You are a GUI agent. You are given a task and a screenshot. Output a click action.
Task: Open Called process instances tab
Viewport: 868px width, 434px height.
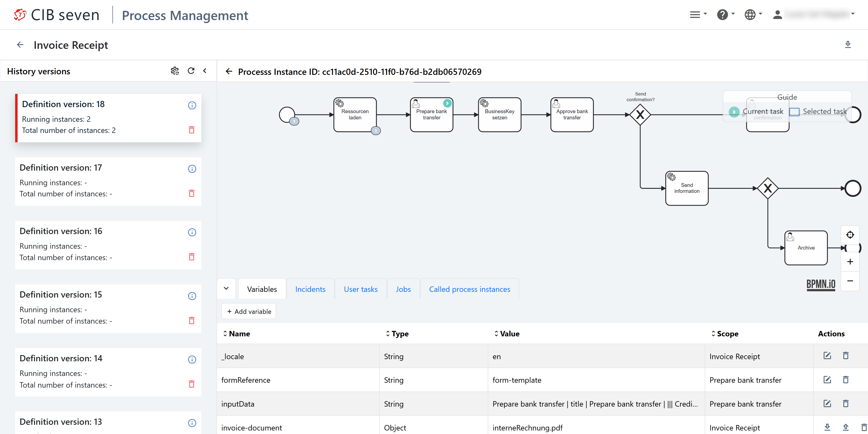[469, 289]
